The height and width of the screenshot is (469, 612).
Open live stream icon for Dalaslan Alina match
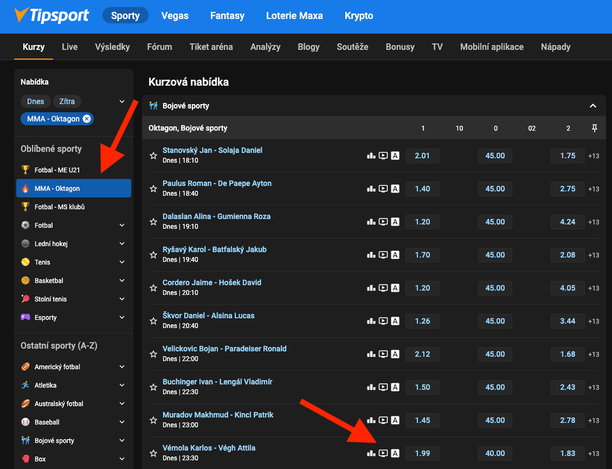pyautogui.click(x=383, y=222)
